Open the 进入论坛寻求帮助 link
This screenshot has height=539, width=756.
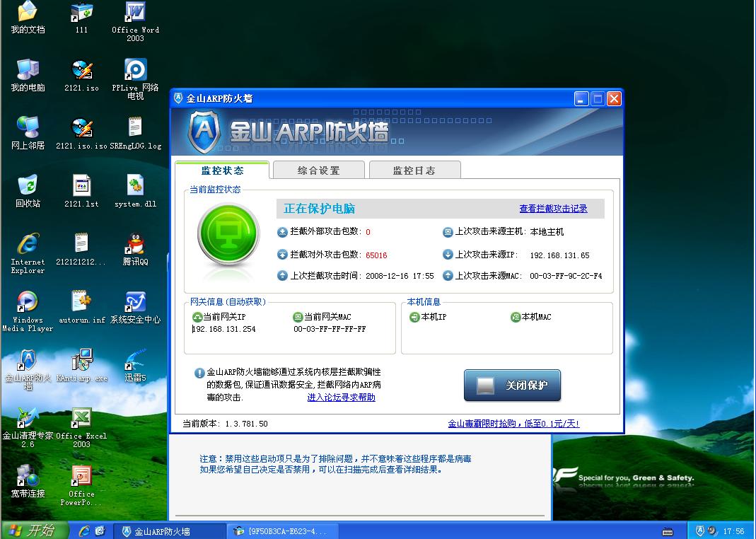click(x=341, y=398)
